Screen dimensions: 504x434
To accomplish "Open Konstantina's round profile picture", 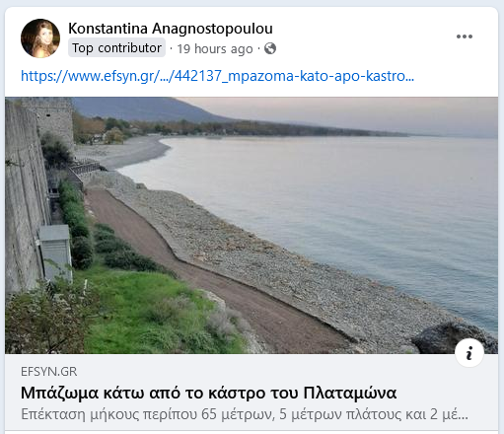I will pos(40,38).
